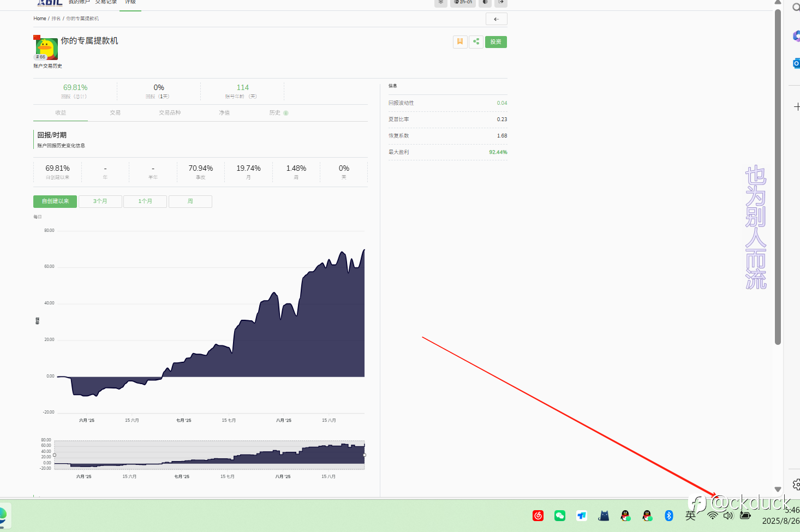Open the 评级 menu item
Image resolution: width=800 pixels, height=532 pixels.
coord(130,2)
